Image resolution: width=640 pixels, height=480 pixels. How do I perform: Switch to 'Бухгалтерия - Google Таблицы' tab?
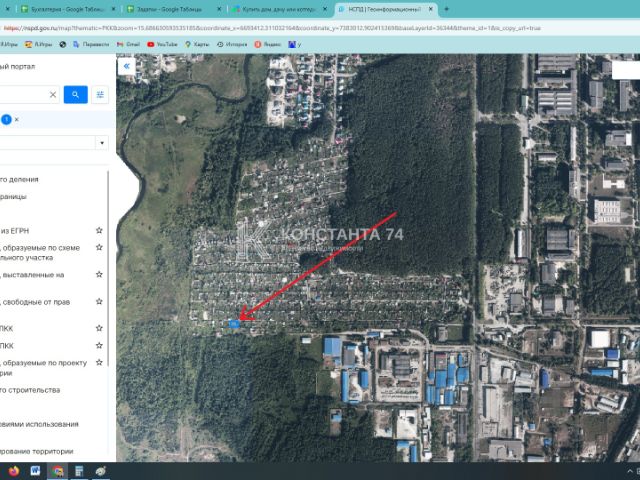(68, 9)
